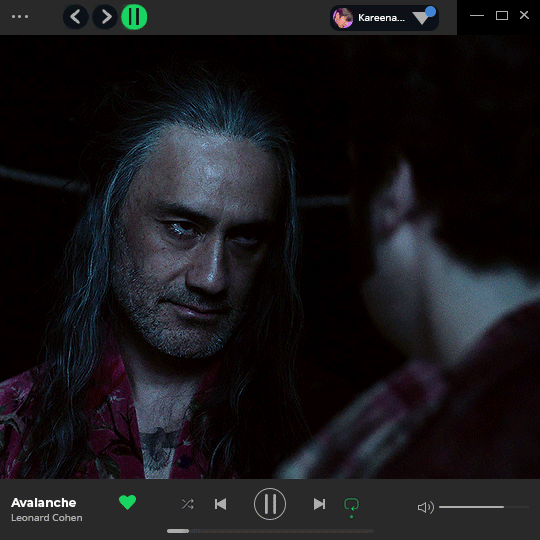
Task: Skip to previous track
Action: click(x=220, y=504)
